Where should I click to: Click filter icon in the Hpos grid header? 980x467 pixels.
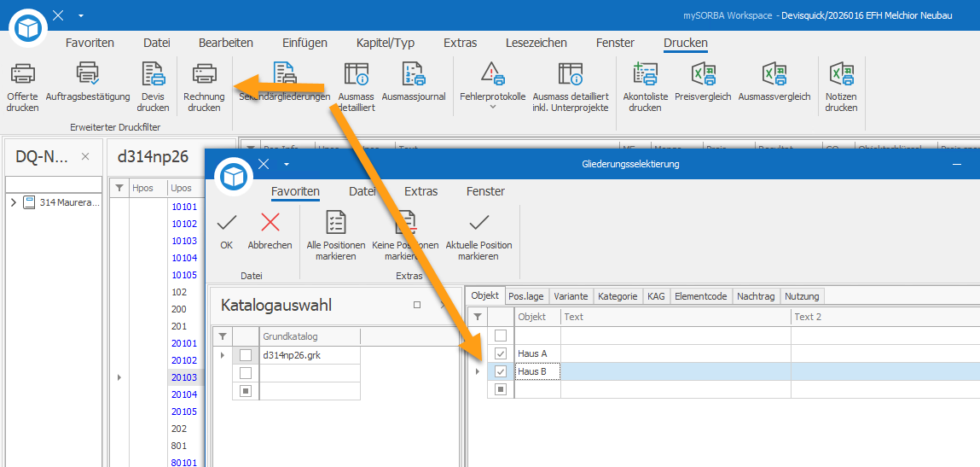pyautogui.click(x=120, y=188)
